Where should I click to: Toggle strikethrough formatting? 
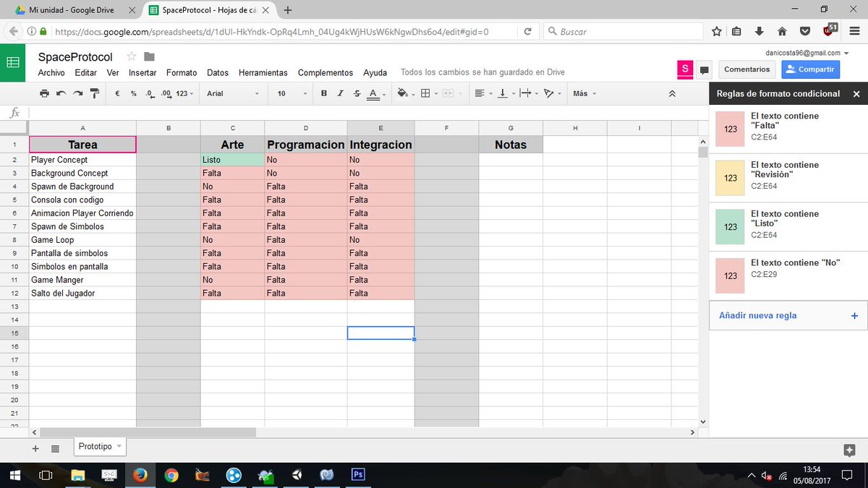coord(357,93)
